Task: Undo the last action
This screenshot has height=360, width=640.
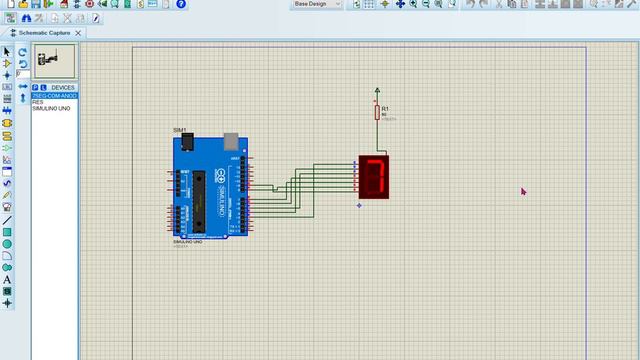Action: 470,4
